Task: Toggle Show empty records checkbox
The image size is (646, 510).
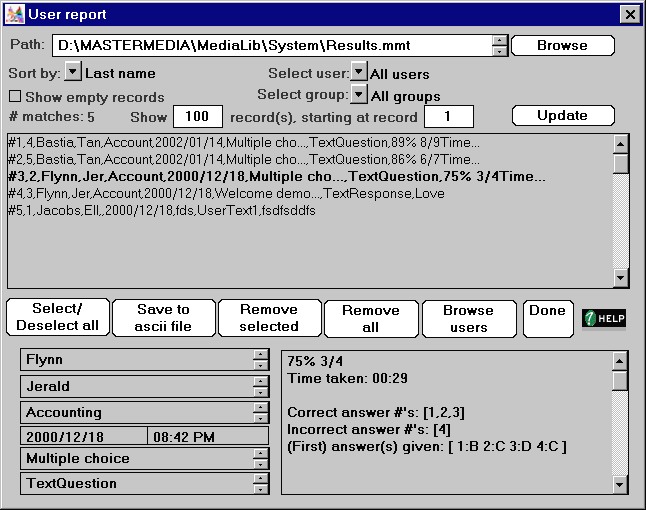Action: tap(15, 96)
